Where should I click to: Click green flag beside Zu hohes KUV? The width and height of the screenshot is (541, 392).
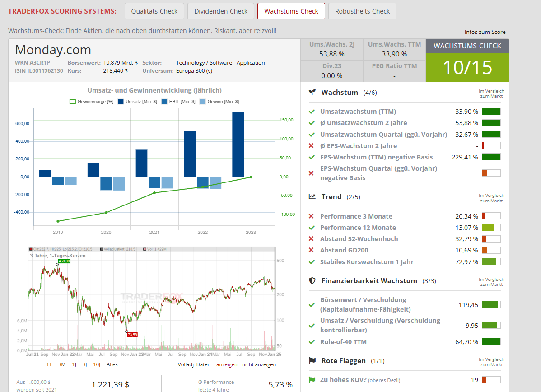tap(312, 380)
